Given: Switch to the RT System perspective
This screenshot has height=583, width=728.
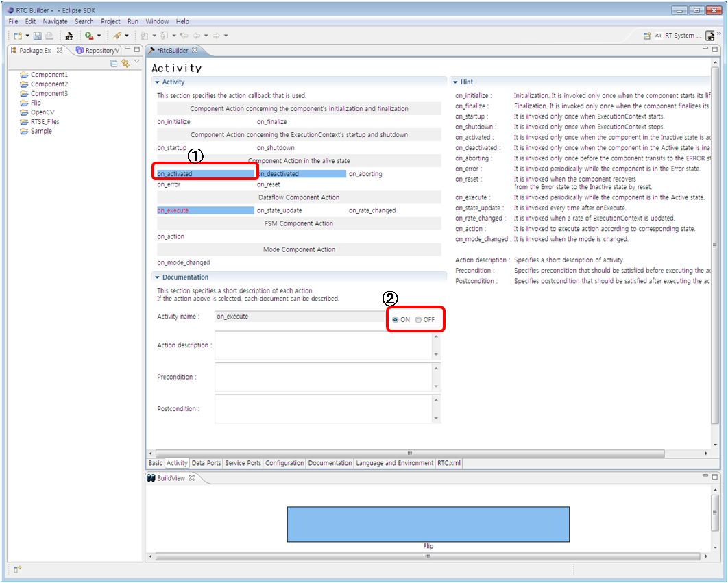Looking at the screenshot, I should pyautogui.click(x=679, y=36).
